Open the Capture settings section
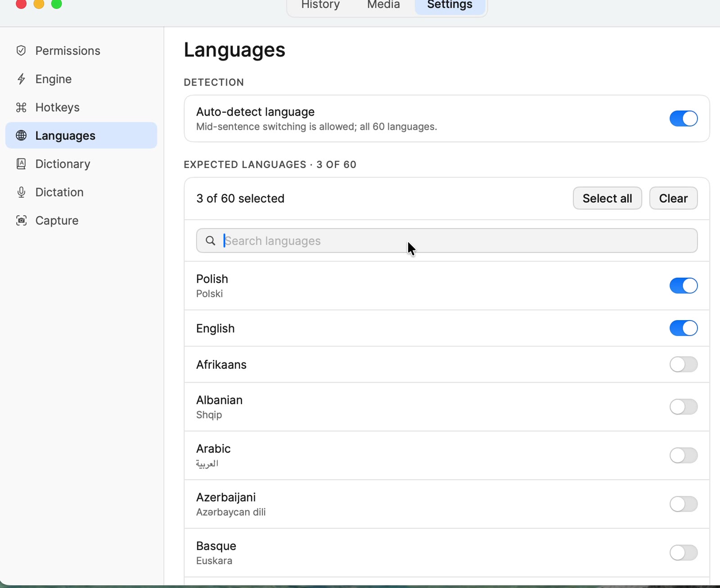720x588 pixels. [x=81, y=221]
